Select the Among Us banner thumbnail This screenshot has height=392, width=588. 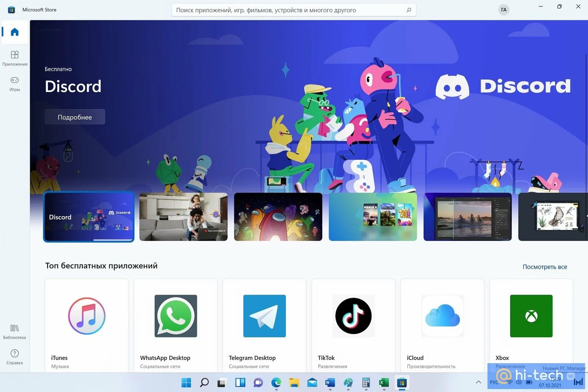[278, 217]
